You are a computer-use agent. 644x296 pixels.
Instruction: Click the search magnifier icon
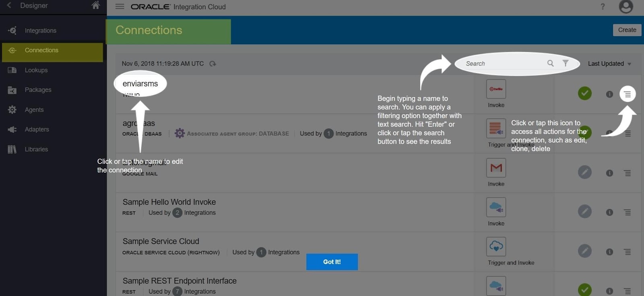click(x=550, y=63)
